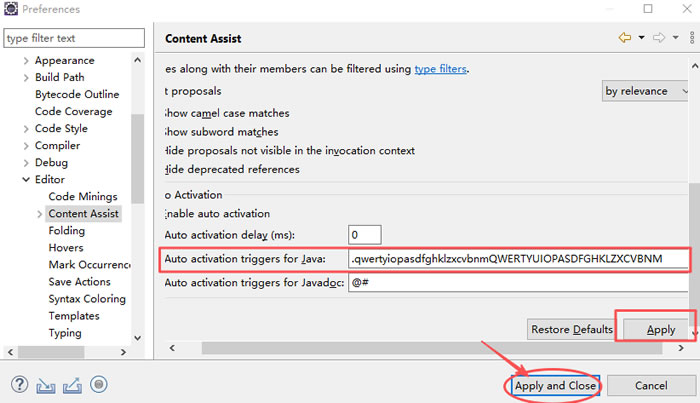Screen dimensions: 700x403
Task: Collapse the Editor tree node
Action: tap(26, 180)
